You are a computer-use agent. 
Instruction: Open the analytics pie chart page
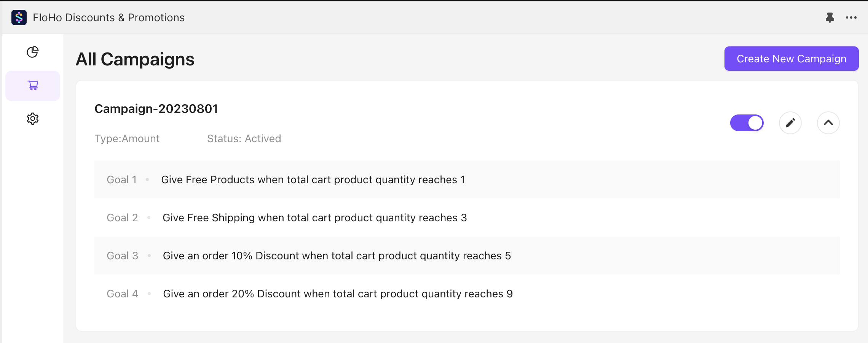coord(33,52)
